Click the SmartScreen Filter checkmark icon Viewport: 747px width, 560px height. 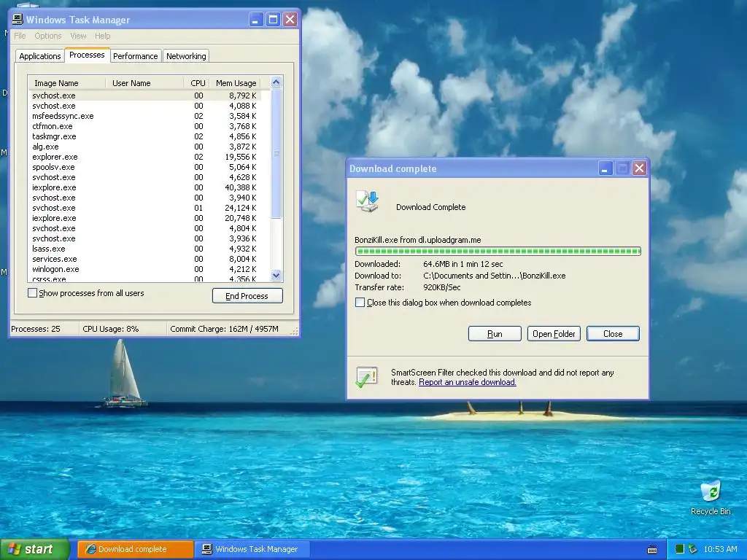(366, 377)
